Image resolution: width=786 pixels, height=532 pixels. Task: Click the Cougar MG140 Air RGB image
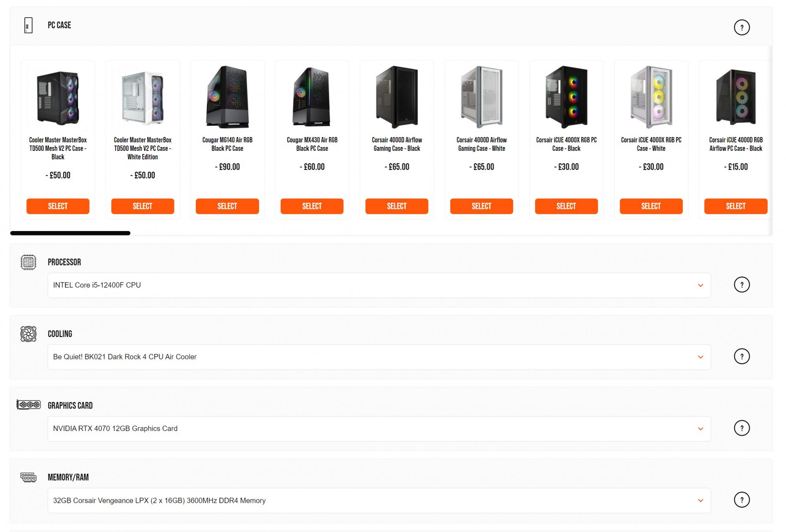point(227,97)
